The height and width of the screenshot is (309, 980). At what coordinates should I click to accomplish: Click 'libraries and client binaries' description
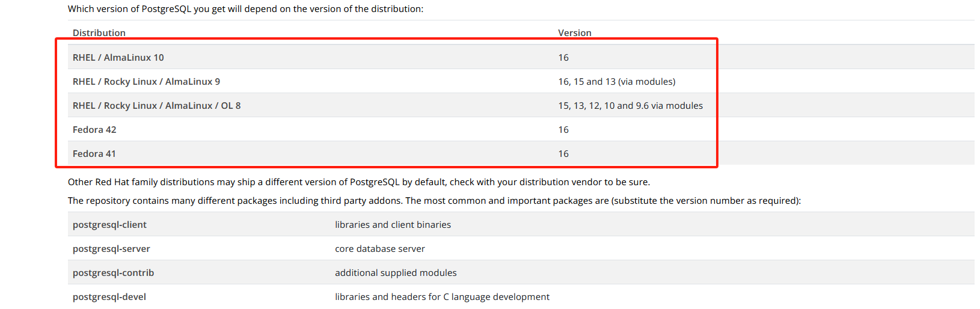(x=393, y=225)
